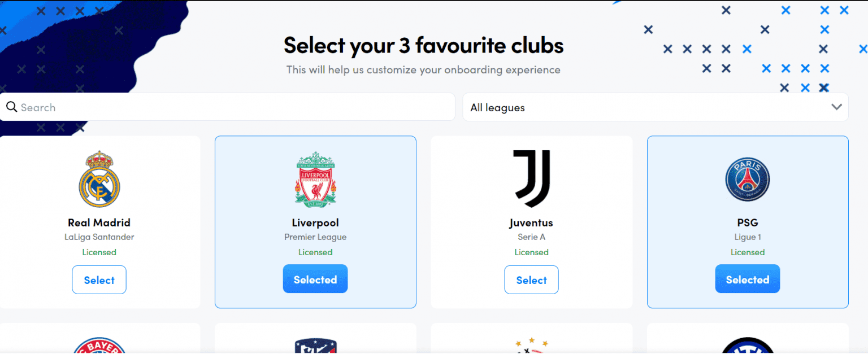
Task: Click the Bayern Munich crest
Action: click(x=99, y=345)
